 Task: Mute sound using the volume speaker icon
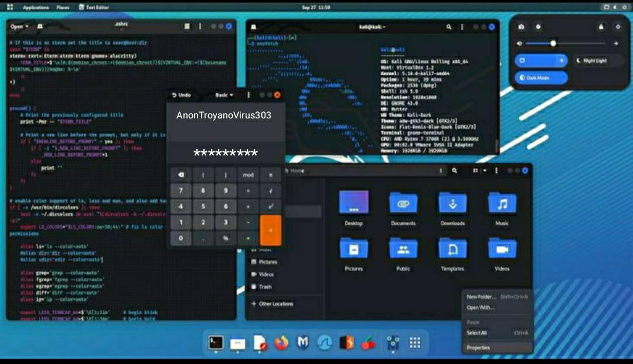(x=519, y=43)
